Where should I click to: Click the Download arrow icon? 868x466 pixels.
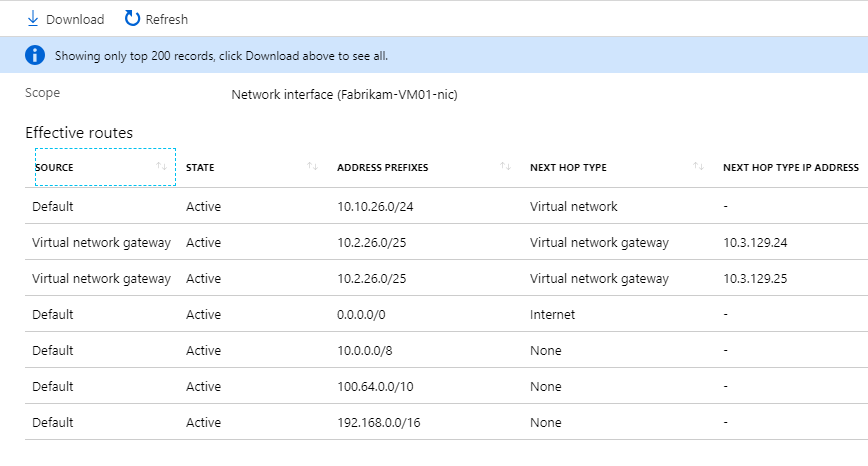pos(33,19)
